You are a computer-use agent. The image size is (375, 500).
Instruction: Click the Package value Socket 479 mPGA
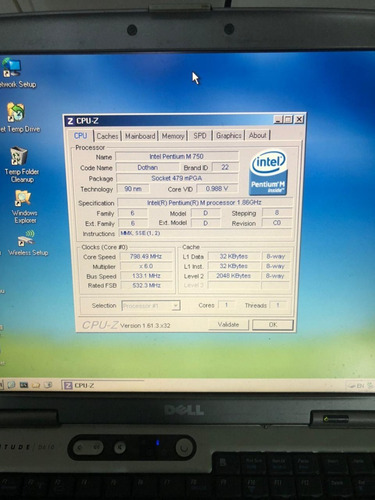(x=177, y=178)
